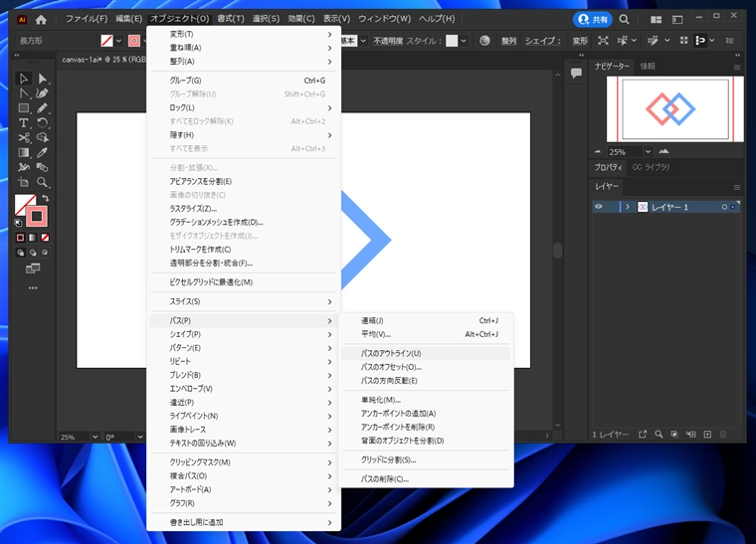The image size is (756, 544).
Task: Expand the シェイプ(P) submenu
Action: click(244, 334)
